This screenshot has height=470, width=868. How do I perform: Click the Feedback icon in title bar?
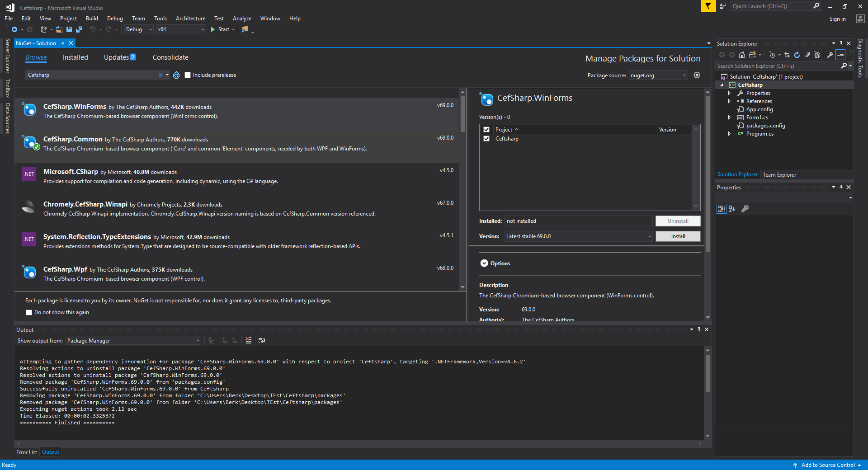tap(723, 6)
